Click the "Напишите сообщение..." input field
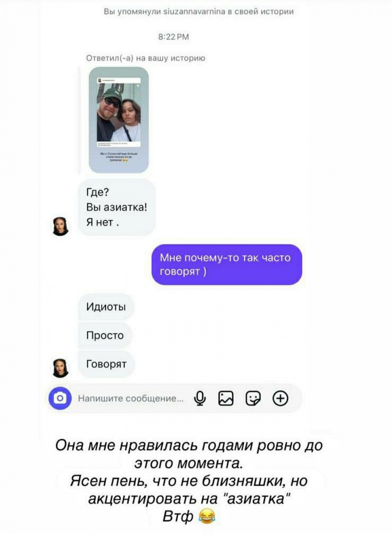The image size is (392, 534). click(131, 398)
